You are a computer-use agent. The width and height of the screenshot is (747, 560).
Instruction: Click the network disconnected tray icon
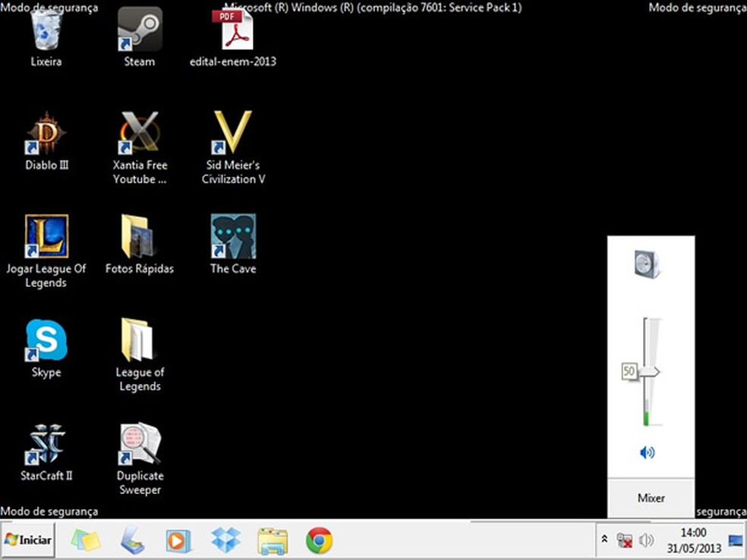point(624,540)
